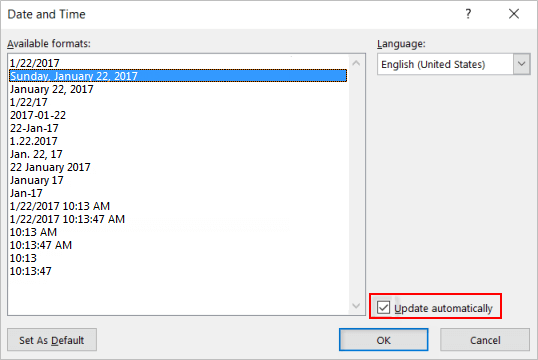Open the Language dropdown arrow
Viewport: 538px width, 360px height.
point(522,64)
